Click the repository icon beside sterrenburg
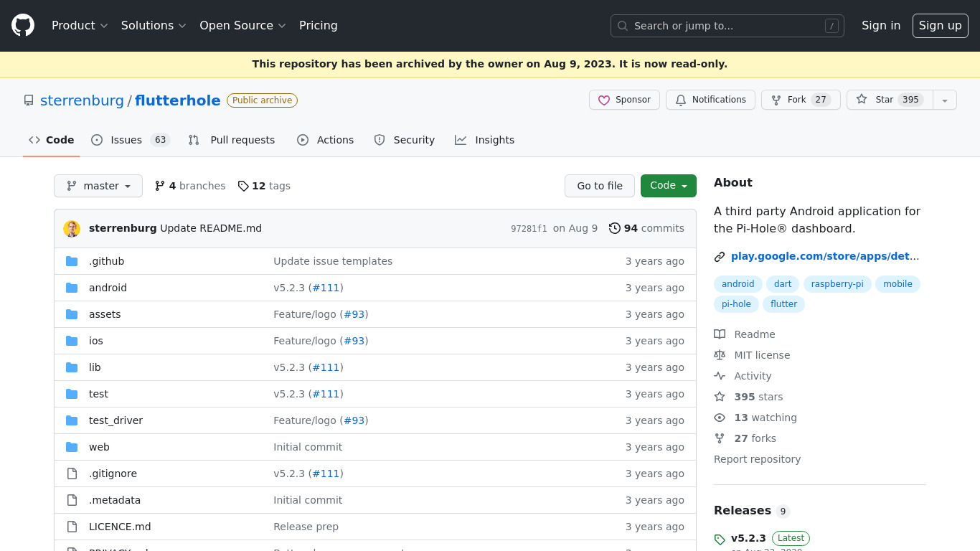Image resolution: width=980 pixels, height=551 pixels. click(29, 100)
